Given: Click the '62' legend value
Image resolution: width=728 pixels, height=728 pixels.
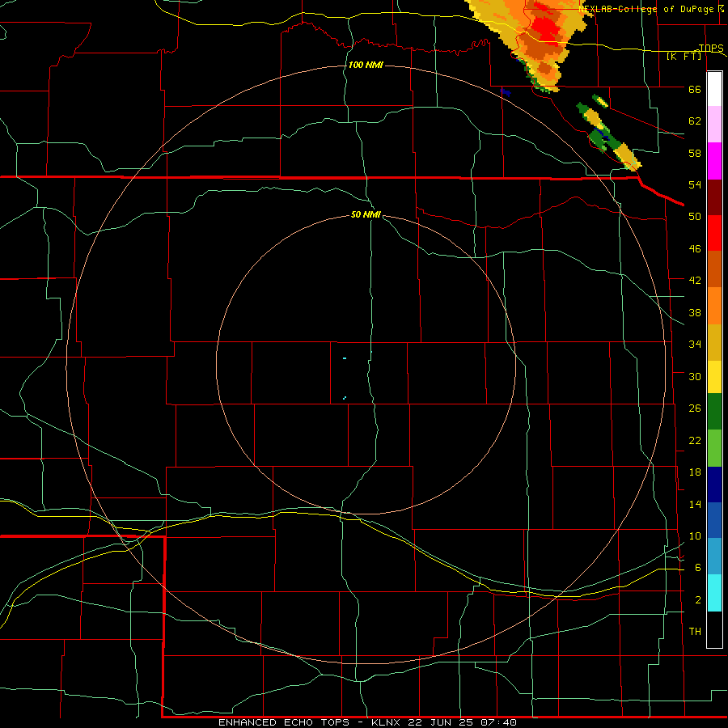Looking at the screenshot, I should pos(695,121).
